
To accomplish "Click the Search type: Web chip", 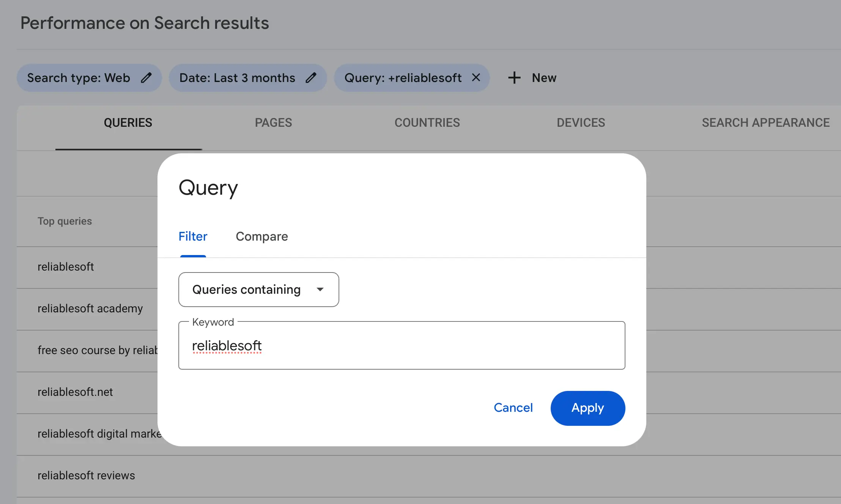I will [79, 78].
